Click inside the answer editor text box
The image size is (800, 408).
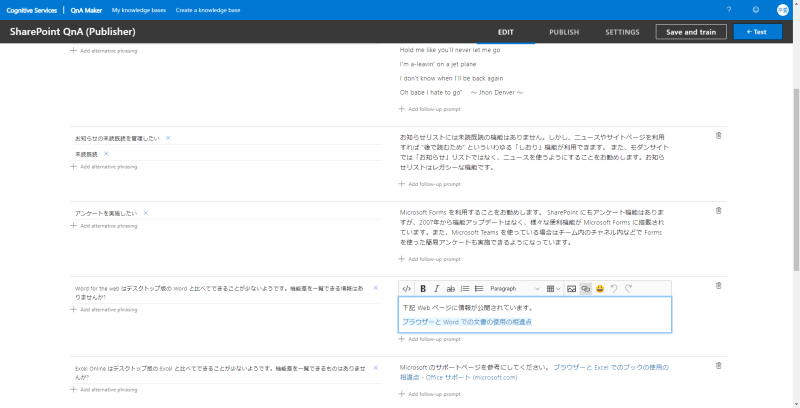pos(535,315)
